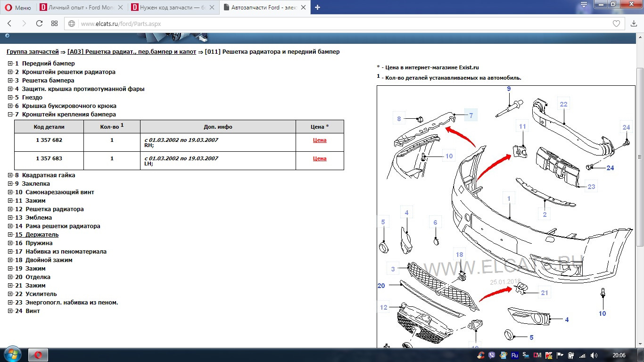Viewport: 644px width, 362px height.
Task: Open a new browser tab
Action: 317,8
